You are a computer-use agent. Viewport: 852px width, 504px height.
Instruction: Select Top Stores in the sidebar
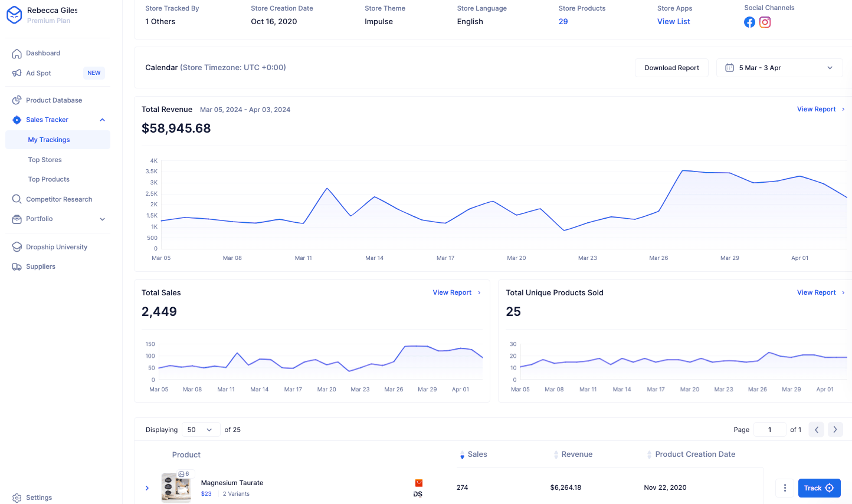tap(45, 160)
